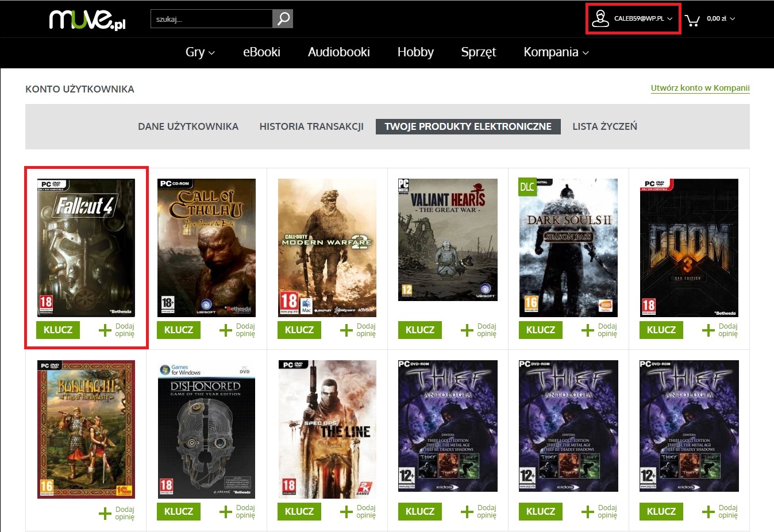
Task: Click Dodaj opinię text for Fallout 4
Action: (125, 330)
